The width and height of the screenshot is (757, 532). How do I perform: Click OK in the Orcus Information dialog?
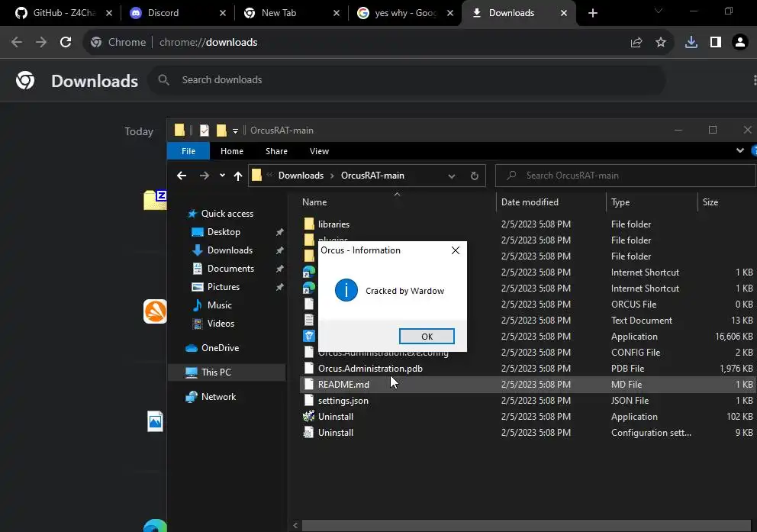pyautogui.click(x=427, y=337)
